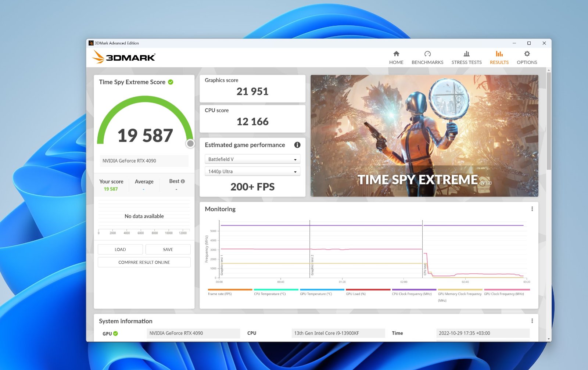Open Options via the gear icon

[x=527, y=54]
